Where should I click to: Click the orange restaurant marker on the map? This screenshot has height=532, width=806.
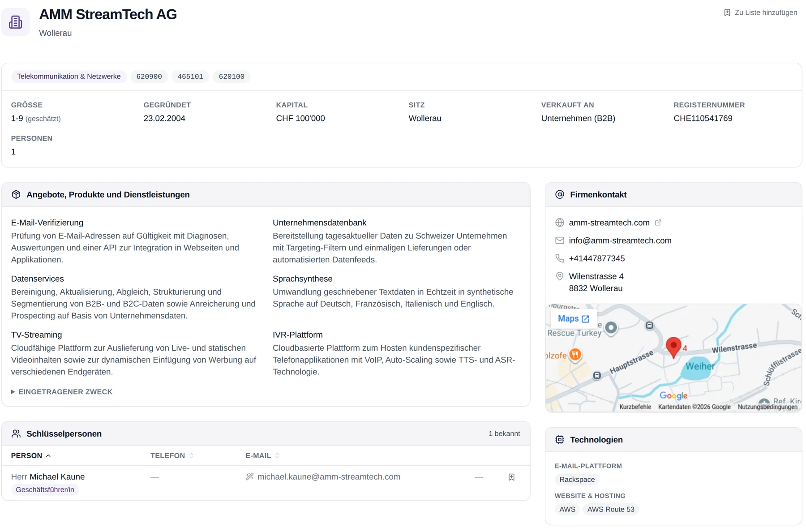[575, 355]
